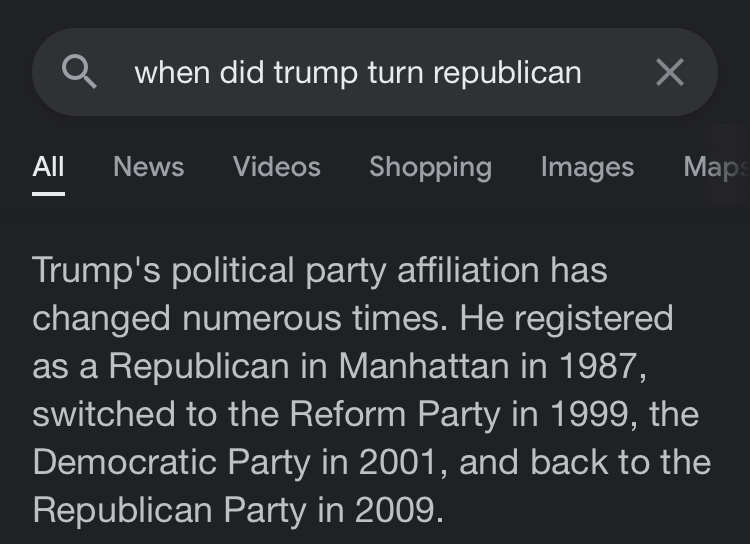Place the cursor on "trump" in the search box

pos(316,73)
